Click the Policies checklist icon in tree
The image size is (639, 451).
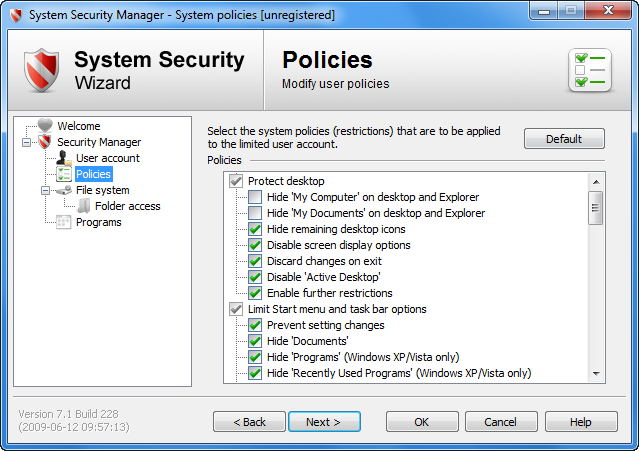pyautogui.click(x=64, y=174)
